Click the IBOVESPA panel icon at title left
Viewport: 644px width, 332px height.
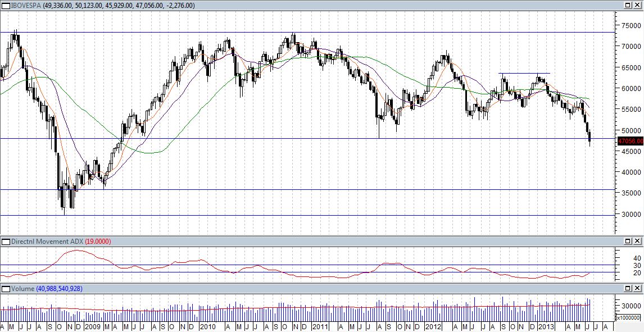click(4, 5)
